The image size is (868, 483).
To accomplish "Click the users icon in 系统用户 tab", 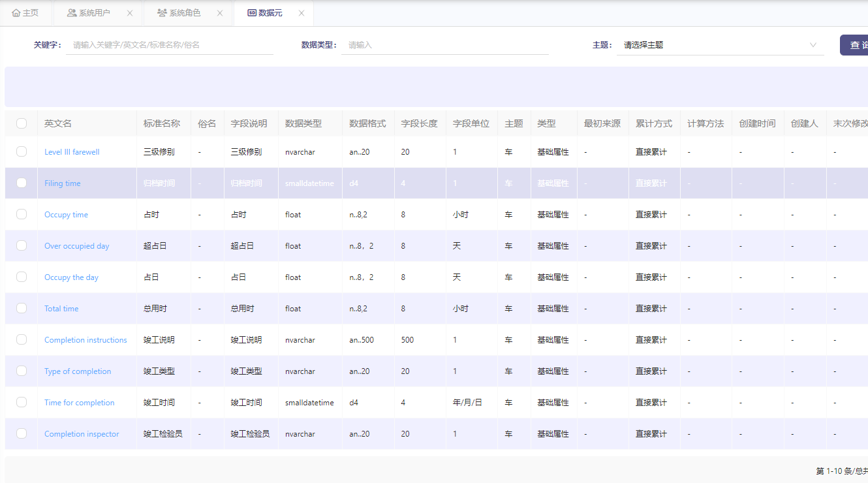I will coord(72,13).
